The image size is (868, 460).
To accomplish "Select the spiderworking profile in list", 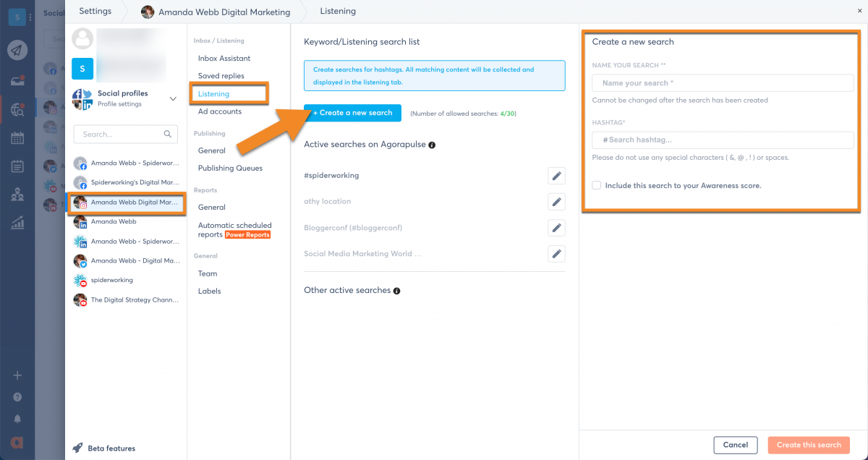I will tap(111, 280).
